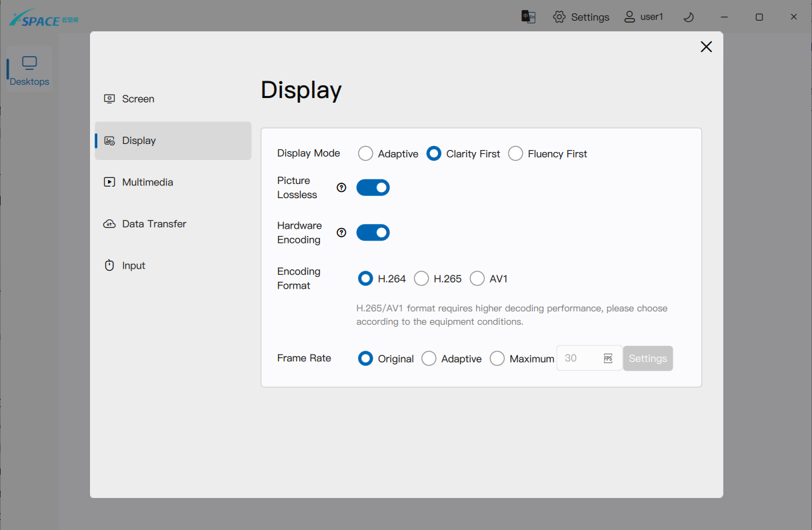Go to Data Transfer settings
This screenshot has height=530, width=812.
(154, 224)
